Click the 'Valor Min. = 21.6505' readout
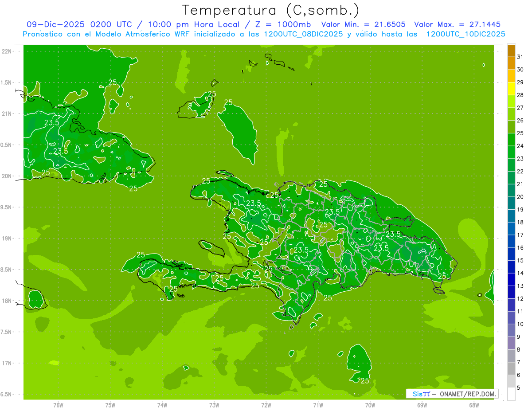This screenshot has height=411, width=532. pyautogui.click(x=363, y=24)
